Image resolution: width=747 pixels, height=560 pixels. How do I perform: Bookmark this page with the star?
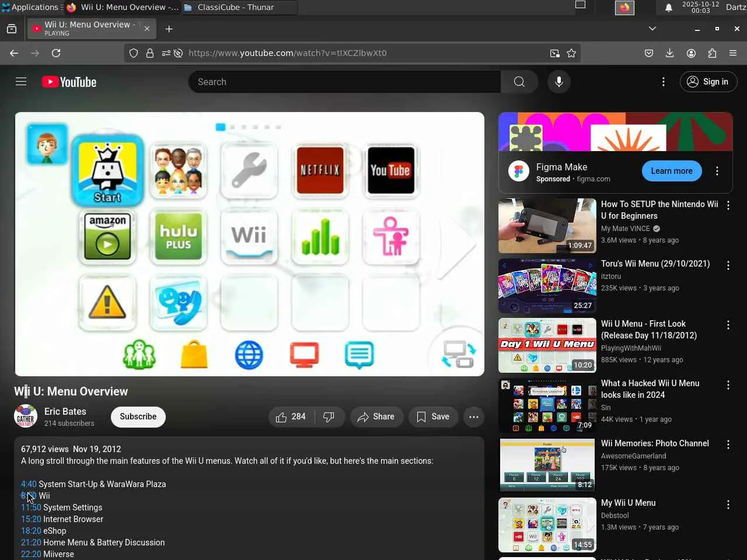571,53
